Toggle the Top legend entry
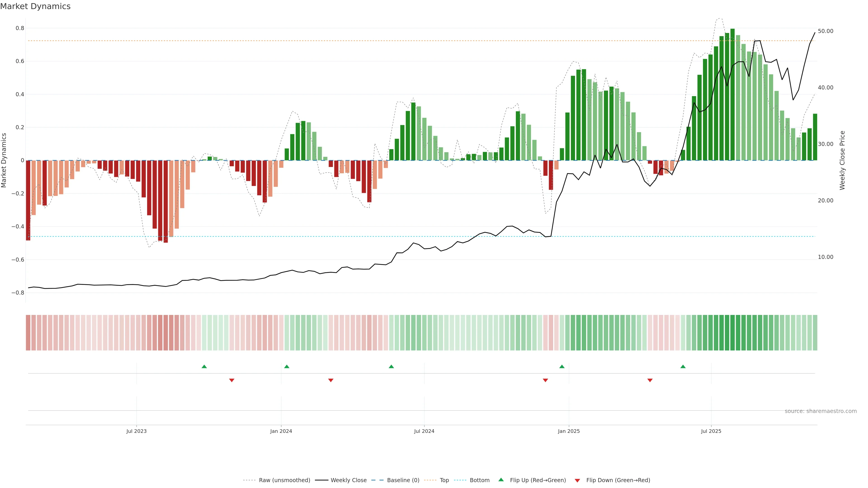The image size is (868, 488). click(444, 480)
